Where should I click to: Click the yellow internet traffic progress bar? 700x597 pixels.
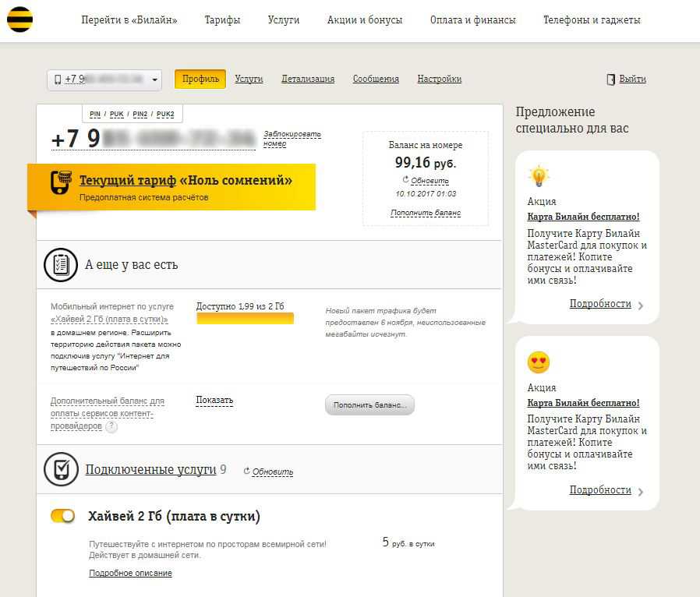(245, 318)
